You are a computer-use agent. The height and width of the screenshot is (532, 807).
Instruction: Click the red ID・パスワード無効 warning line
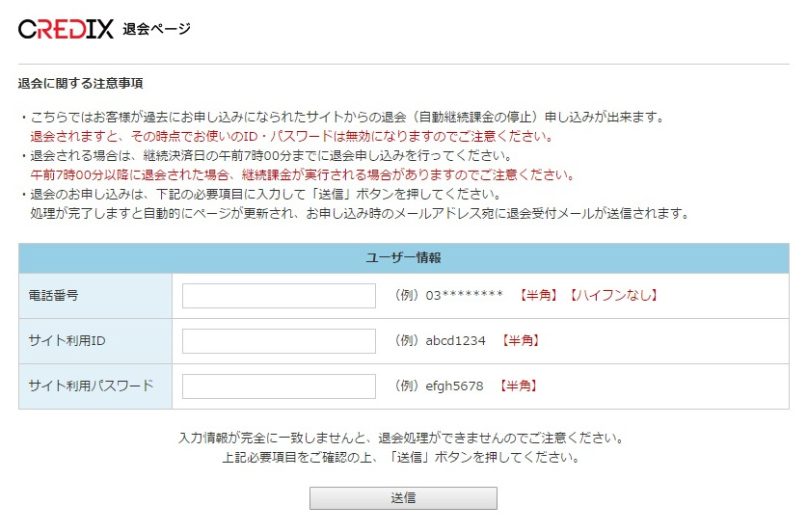[291, 136]
